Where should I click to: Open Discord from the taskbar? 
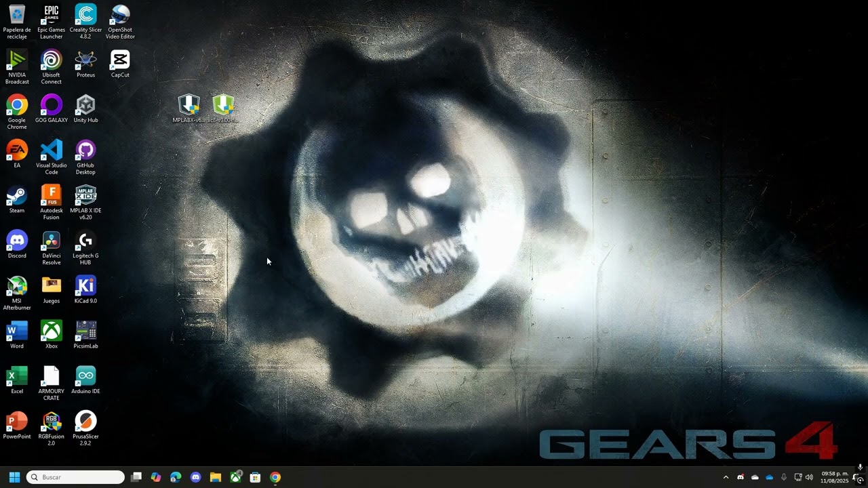[196, 477]
